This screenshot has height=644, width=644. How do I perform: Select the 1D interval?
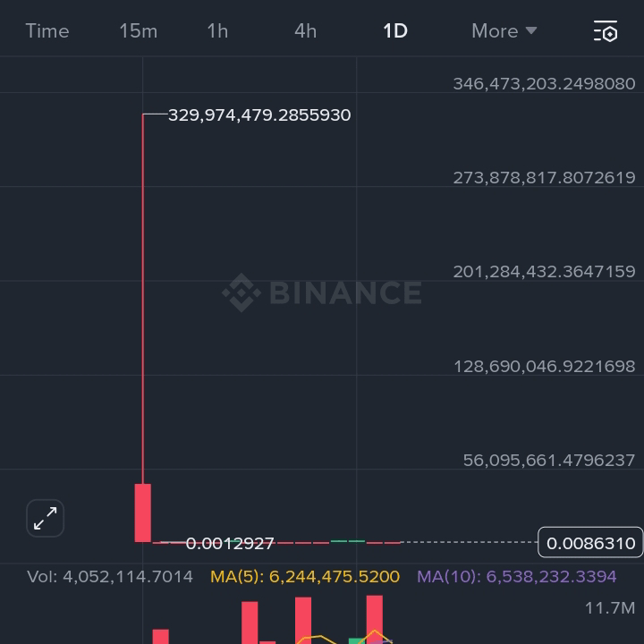(395, 31)
